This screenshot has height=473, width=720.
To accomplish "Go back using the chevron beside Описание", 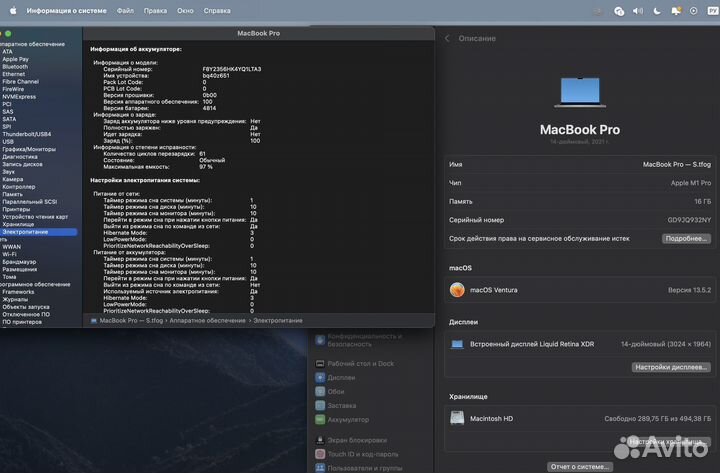I will [x=447, y=39].
